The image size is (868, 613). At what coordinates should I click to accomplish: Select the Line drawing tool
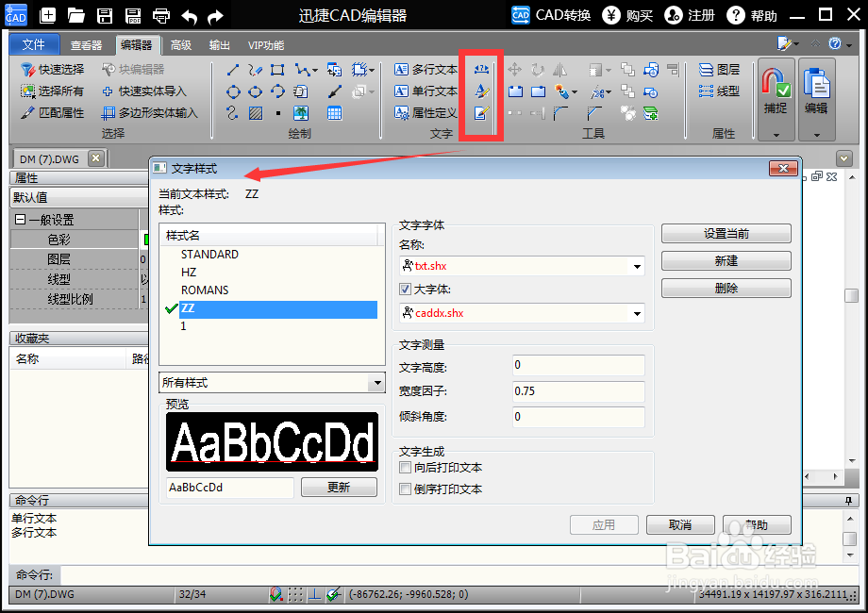(x=232, y=69)
